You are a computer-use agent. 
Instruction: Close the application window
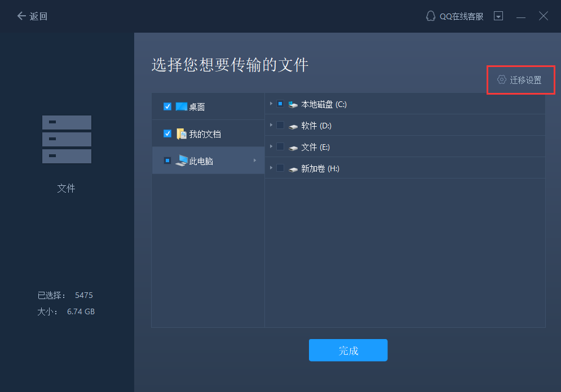point(544,16)
